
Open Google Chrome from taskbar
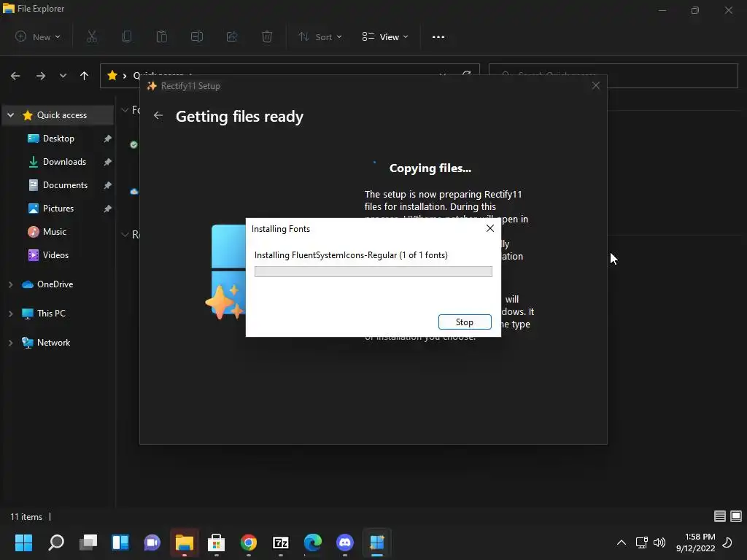coord(249,542)
